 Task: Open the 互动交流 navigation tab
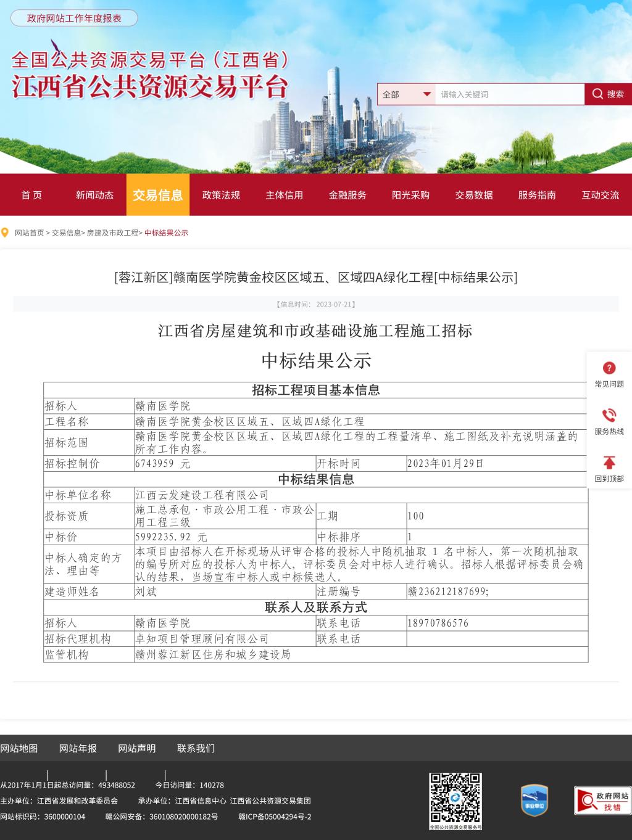tap(601, 195)
